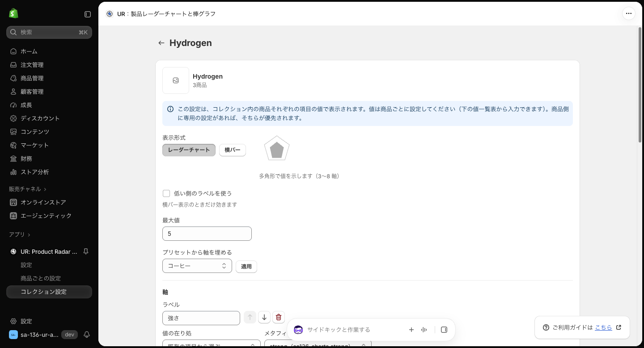The width and height of the screenshot is (644, 348).
Task: Follow the こちら guide link
Action: pos(603,327)
